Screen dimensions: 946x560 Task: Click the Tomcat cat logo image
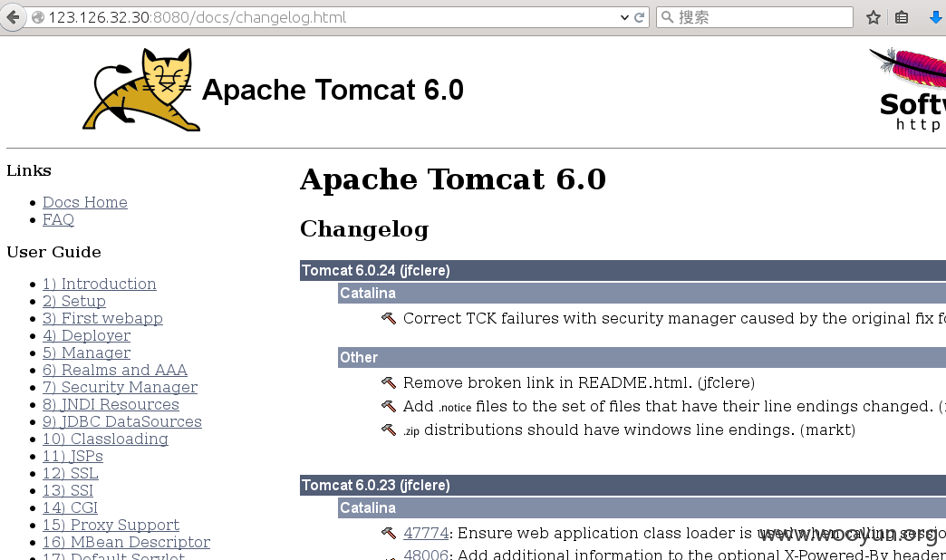140,90
